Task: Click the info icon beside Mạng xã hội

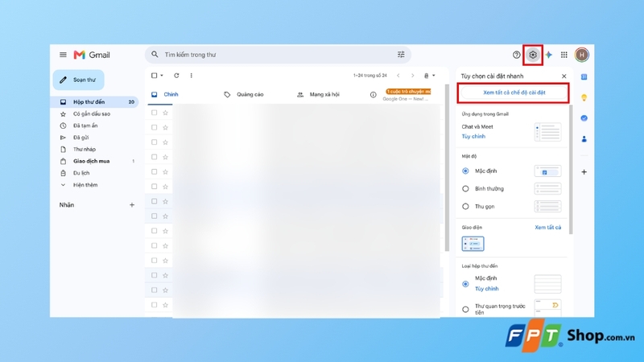Action: (x=373, y=94)
